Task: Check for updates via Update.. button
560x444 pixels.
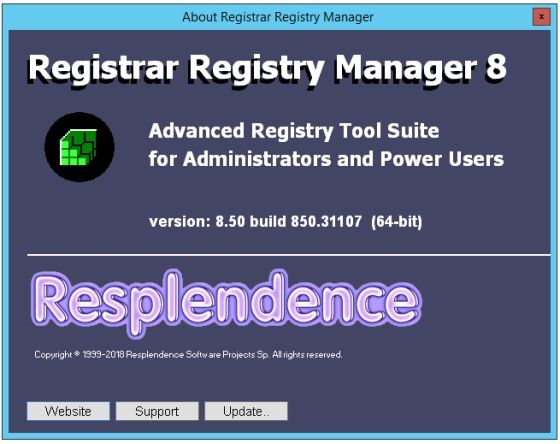Action: 246,411
